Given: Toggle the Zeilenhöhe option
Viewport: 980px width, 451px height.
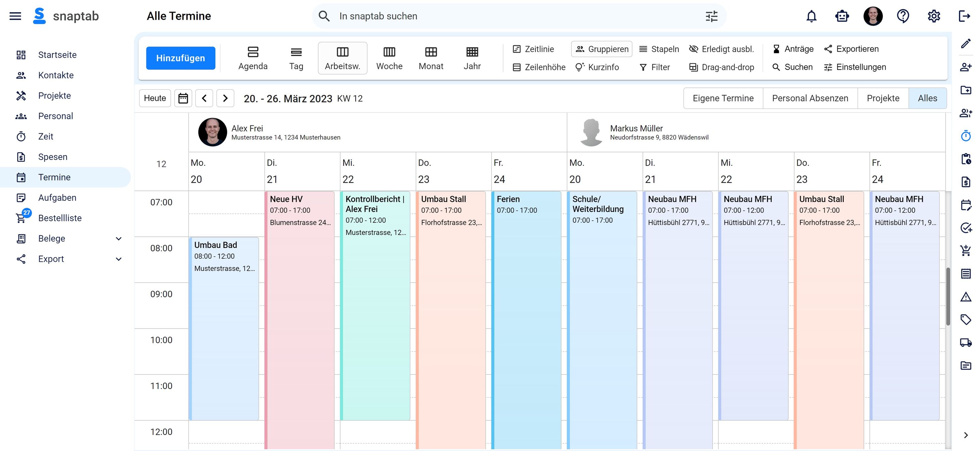Looking at the screenshot, I should (x=539, y=67).
